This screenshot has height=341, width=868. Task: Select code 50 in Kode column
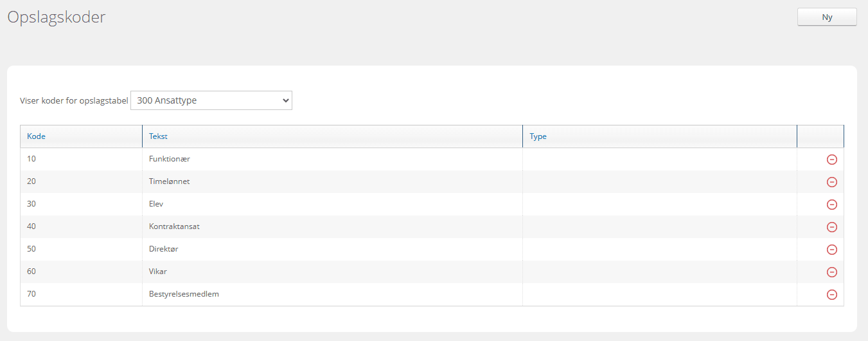click(31, 249)
